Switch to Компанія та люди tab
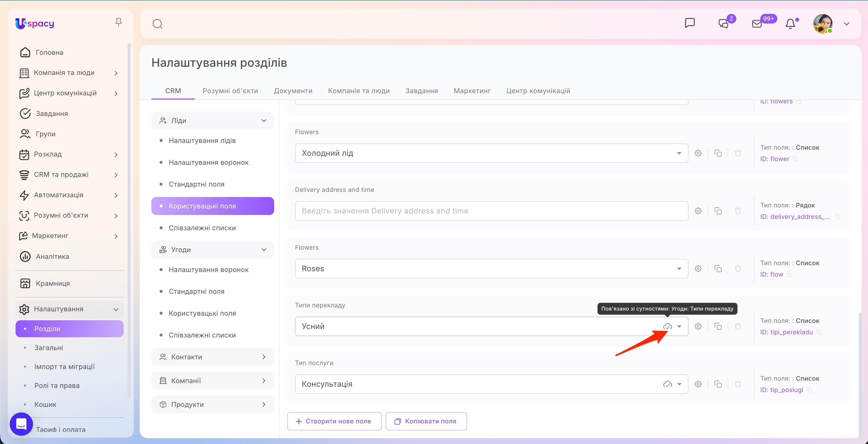This screenshot has height=444, width=868. click(359, 90)
